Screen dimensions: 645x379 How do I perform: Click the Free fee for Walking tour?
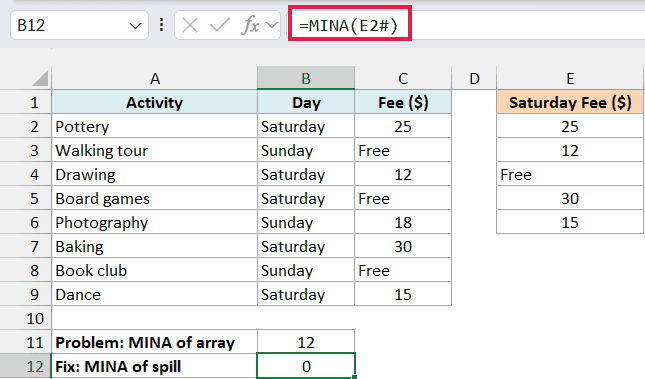click(x=403, y=150)
